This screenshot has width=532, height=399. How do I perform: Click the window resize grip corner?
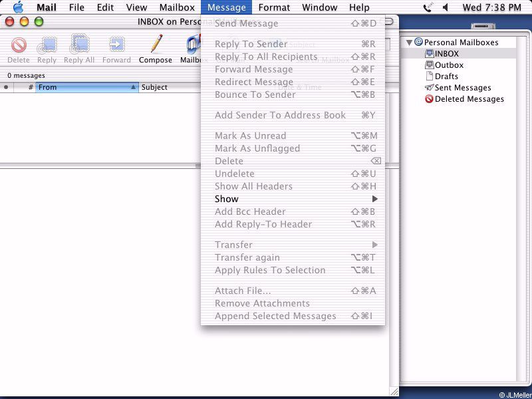[394, 391]
